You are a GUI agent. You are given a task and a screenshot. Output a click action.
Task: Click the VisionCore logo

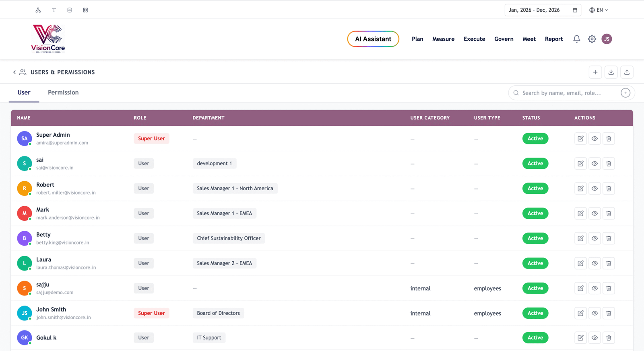coord(48,39)
